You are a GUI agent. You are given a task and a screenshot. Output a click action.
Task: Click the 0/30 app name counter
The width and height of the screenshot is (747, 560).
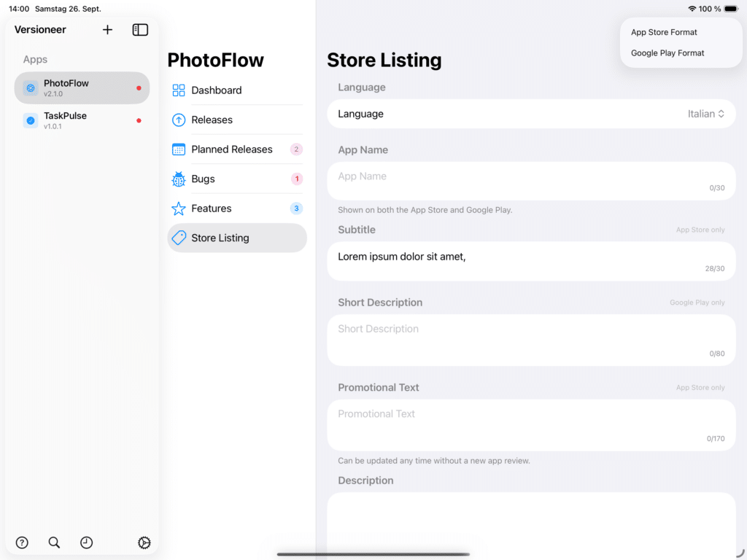point(716,187)
